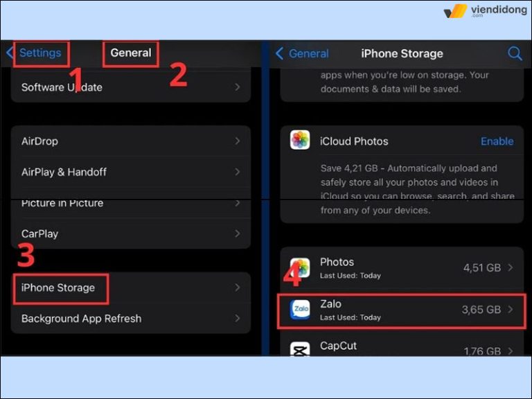Select the Photos 4,51 GB storage entry
The image size is (532, 399).
tap(402, 267)
